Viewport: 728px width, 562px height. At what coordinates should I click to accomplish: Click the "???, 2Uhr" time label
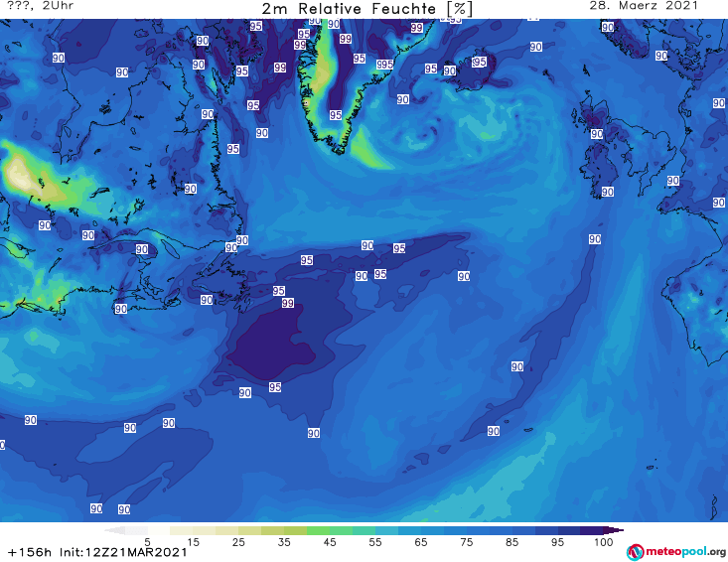click(41, 6)
